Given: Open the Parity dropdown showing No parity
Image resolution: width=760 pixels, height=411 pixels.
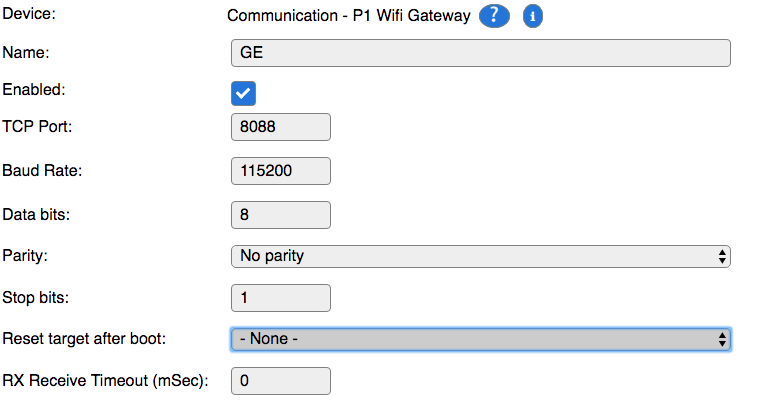Looking at the screenshot, I should (x=480, y=256).
